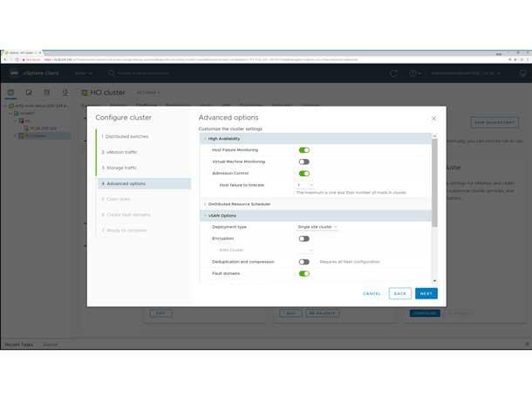Open the Menu dropdown in vSphere header
The width and height of the screenshot is (532, 399).
point(84,73)
